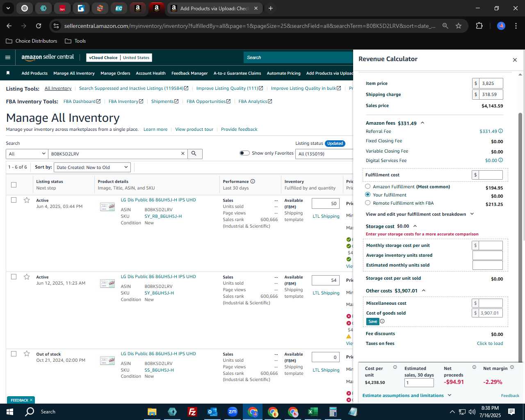Bookmark this page with the star icon

[x=459, y=26]
